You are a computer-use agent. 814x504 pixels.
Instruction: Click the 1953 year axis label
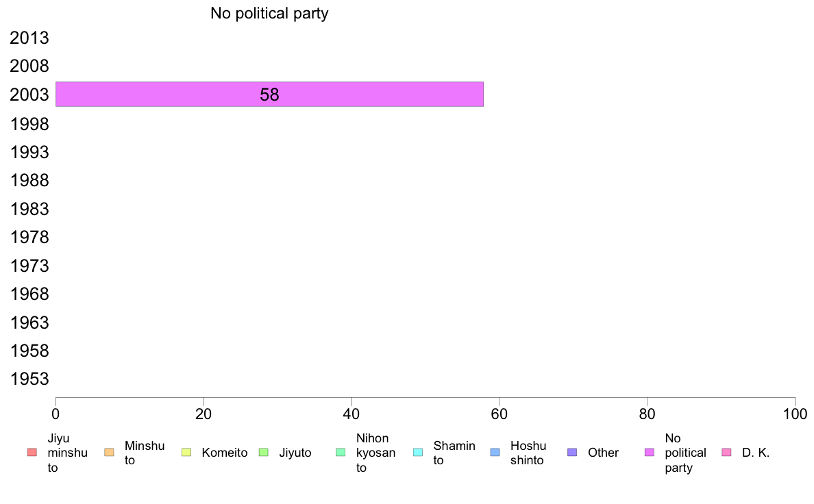click(x=29, y=379)
